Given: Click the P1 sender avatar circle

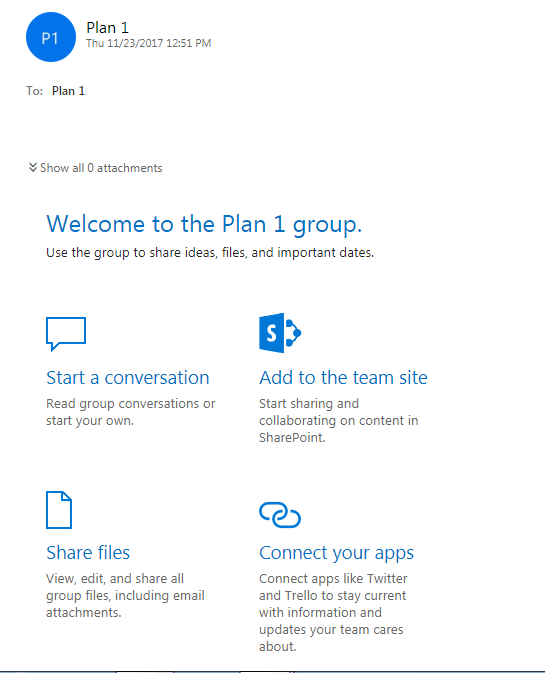Looking at the screenshot, I should point(51,37).
